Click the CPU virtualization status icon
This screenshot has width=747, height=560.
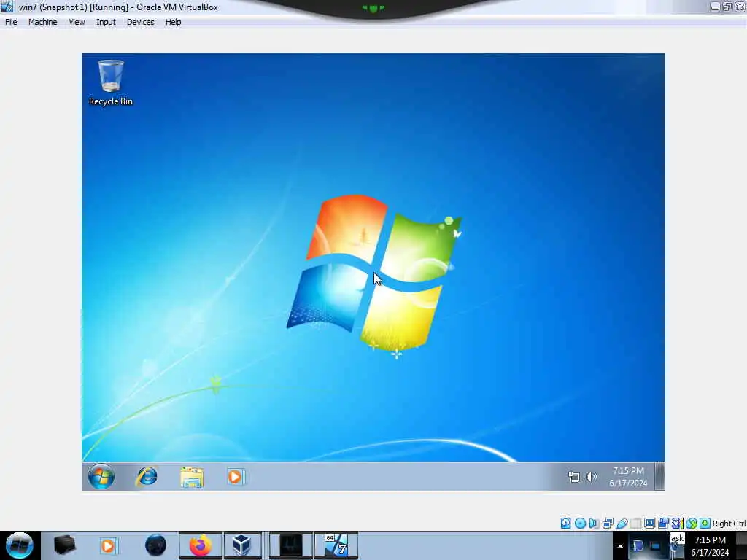[678, 524]
